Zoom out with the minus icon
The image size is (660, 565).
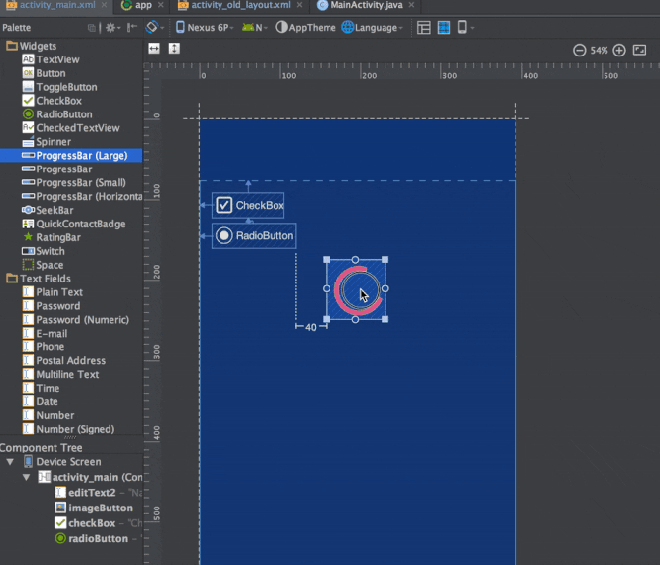(580, 51)
